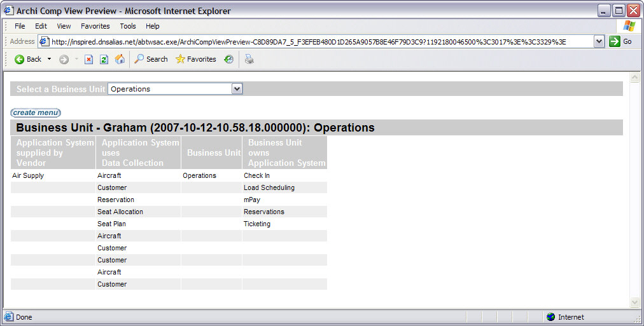Open the Favorites star toolbar button
The width and height of the screenshot is (644, 326).
click(x=196, y=59)
